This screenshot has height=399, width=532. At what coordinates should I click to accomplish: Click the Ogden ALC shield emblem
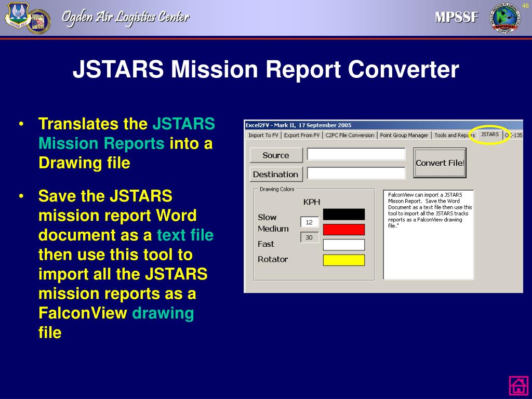coord(17,15)
